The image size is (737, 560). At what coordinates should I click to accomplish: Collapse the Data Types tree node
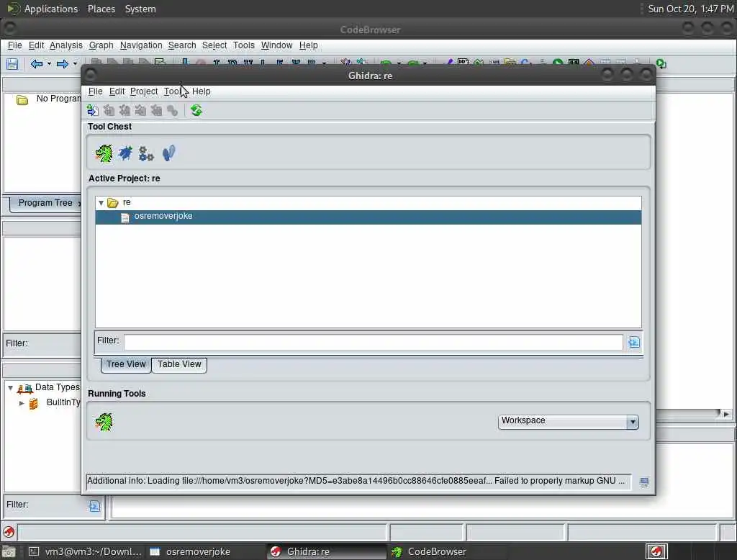[x=10, y=388]
